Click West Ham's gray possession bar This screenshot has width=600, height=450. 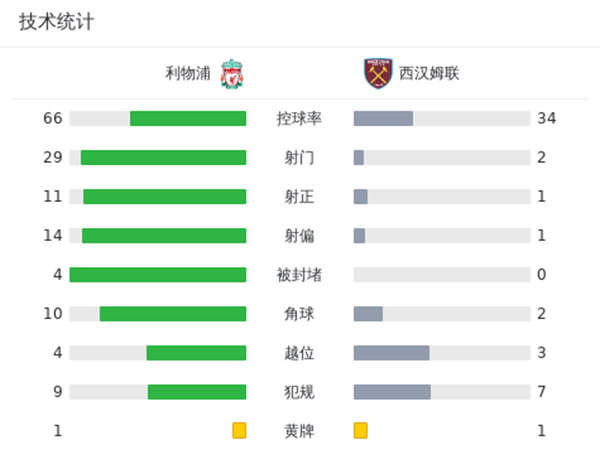383,118
